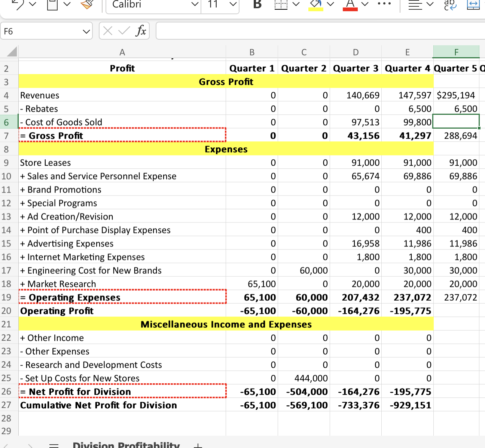Expand the alignment options dropdown arrow
The image size is (485, 448).
point(430,4)
